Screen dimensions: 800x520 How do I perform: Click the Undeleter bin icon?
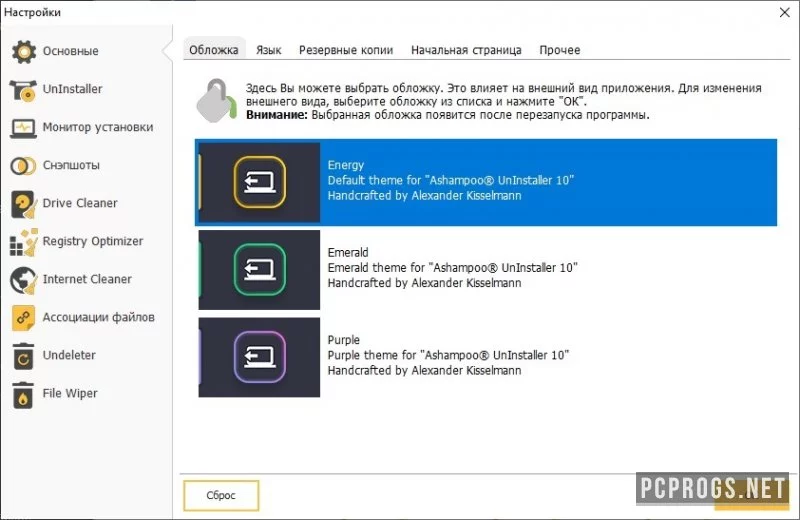coord(23,356)
